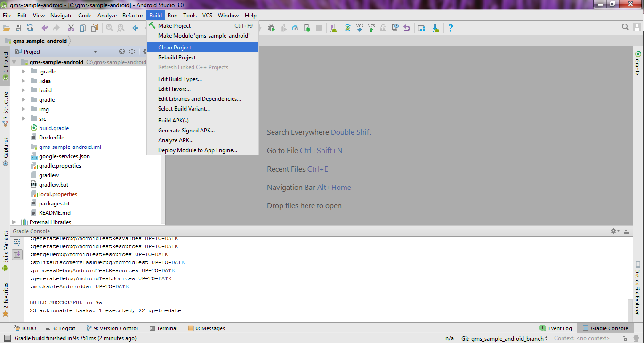Viewport: 644px width, 343px height.
Task: Toggle Scroll to End in Gradle Console
Action: pyautogui.click(x=17, y=254)
